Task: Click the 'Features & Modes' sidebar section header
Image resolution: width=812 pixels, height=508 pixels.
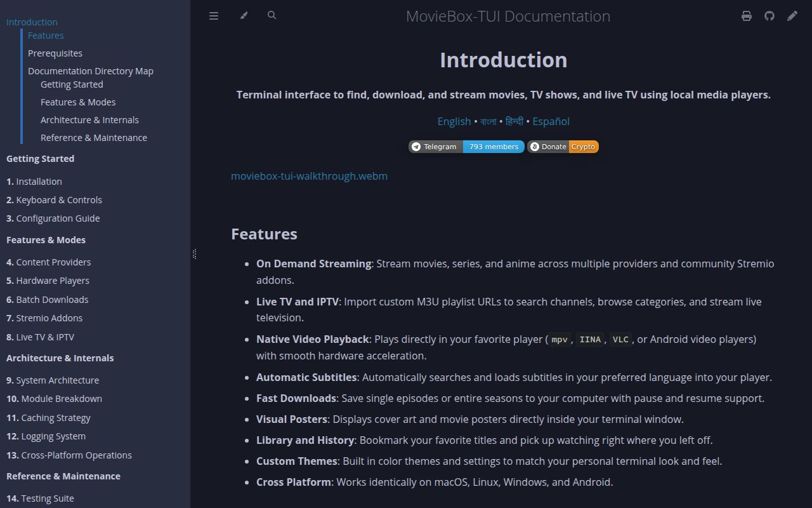Action: pyautogui.click(x=46, y=240)
